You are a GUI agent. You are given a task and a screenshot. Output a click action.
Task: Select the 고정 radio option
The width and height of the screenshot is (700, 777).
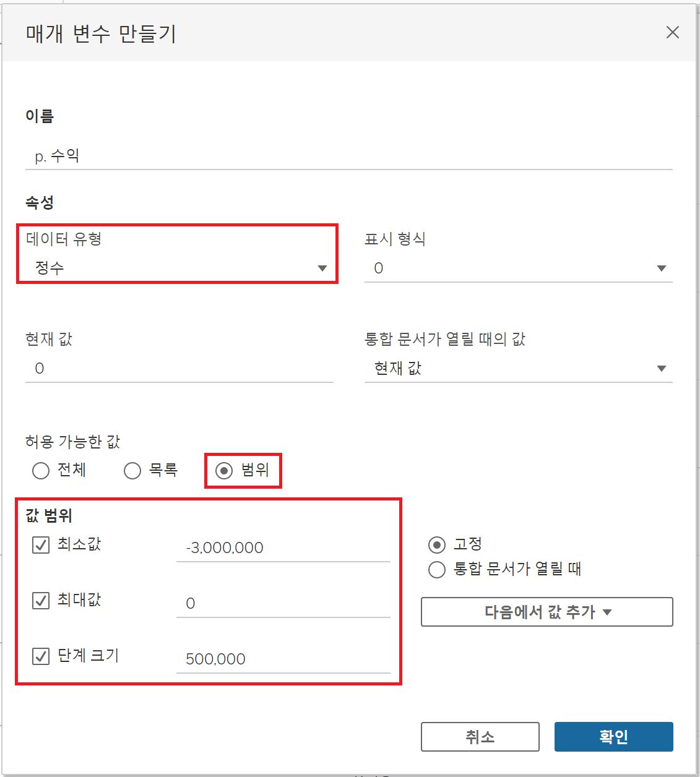[x=437, y=545]
